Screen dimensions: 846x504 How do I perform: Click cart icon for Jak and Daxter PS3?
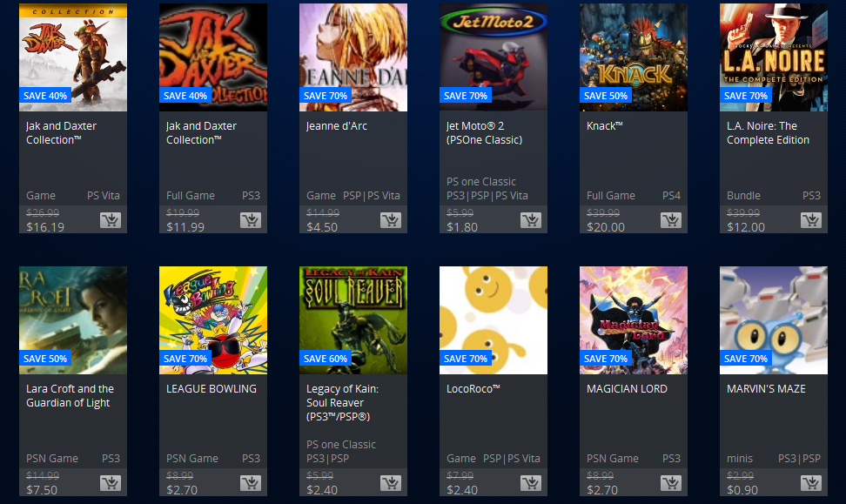[x=251, y=220]
